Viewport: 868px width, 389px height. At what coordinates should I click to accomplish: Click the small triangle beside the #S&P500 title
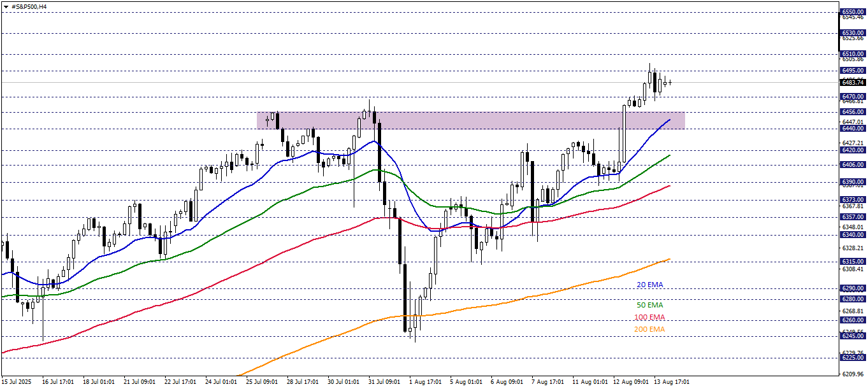click(6, 6)
